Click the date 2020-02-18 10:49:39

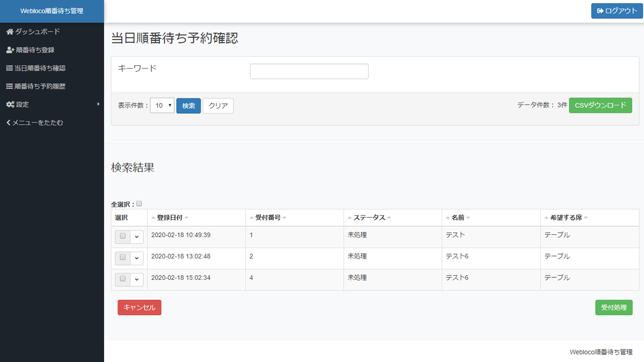coord(181,235)
